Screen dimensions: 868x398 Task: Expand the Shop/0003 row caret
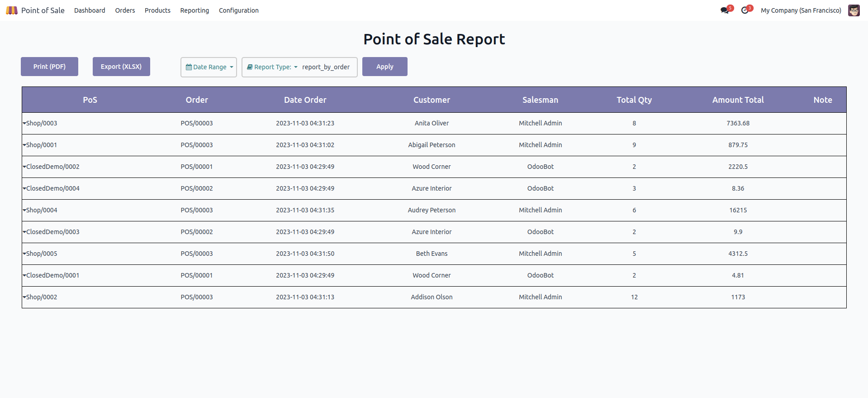pos(24,123)
